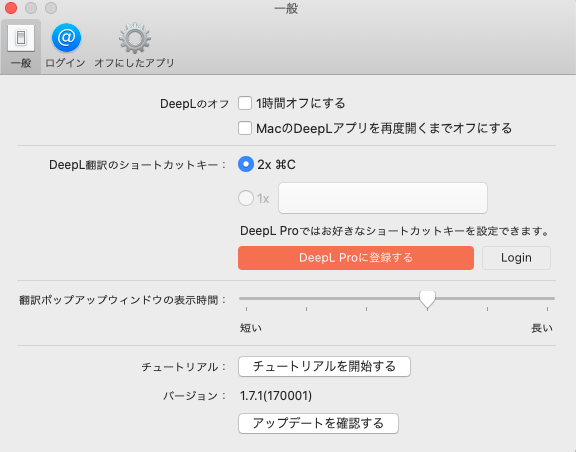Click the custom shortcut key field
576x452 pixels.
tap(383, 198)
